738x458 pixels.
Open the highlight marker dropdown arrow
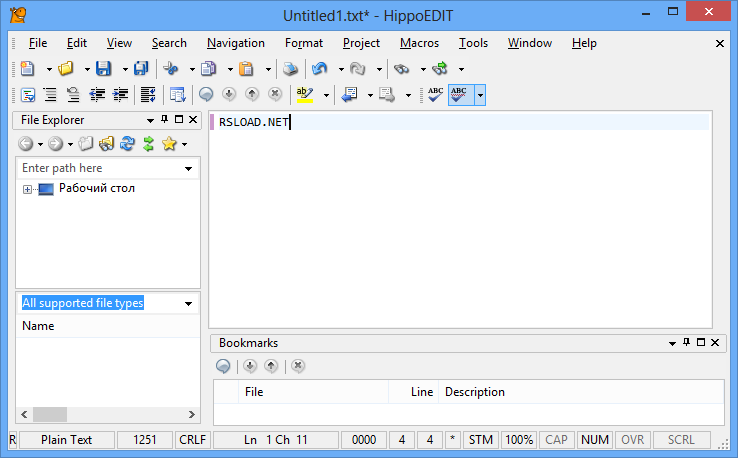326,95
